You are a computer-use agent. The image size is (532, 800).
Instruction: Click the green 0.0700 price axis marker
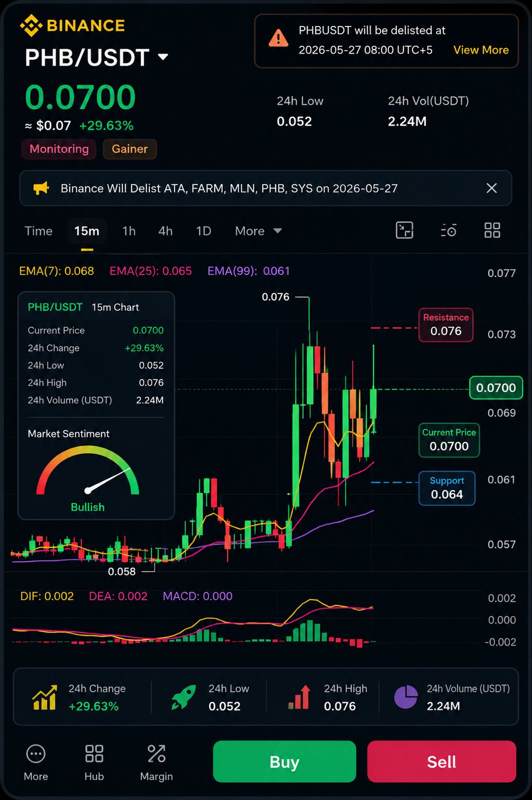pos(496,388)
